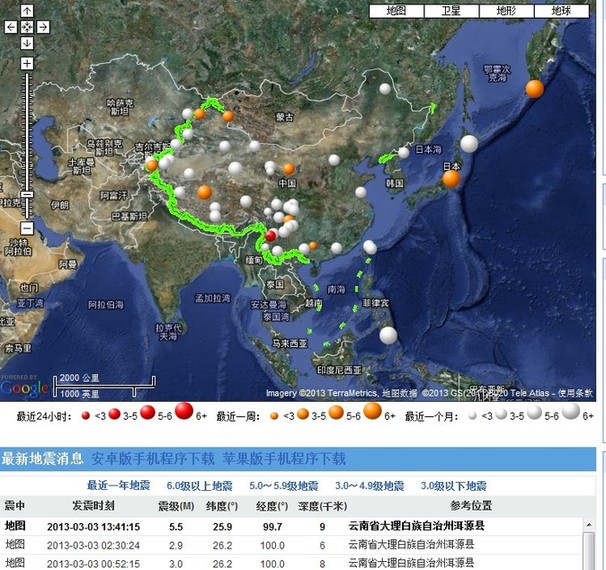Click the 2013-03-03 13:41:15 time cell
Screen dimensions: 606x570
pos(94,527)
